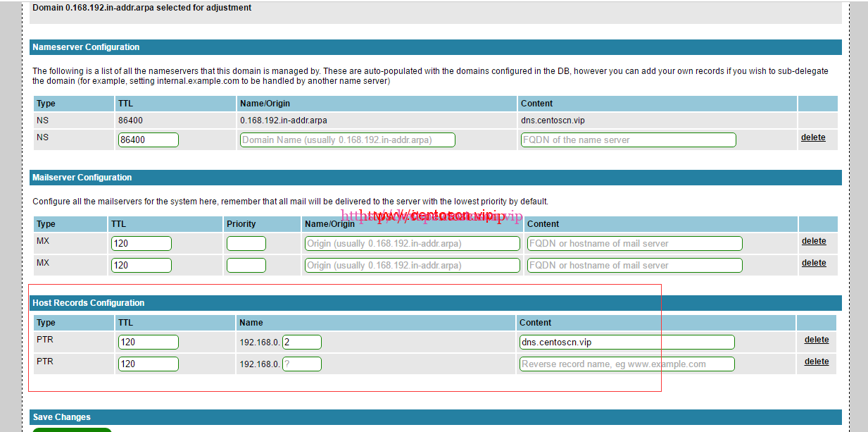
Task: Click the TTL field in the NS row
Action: click(x=148, y=140)
